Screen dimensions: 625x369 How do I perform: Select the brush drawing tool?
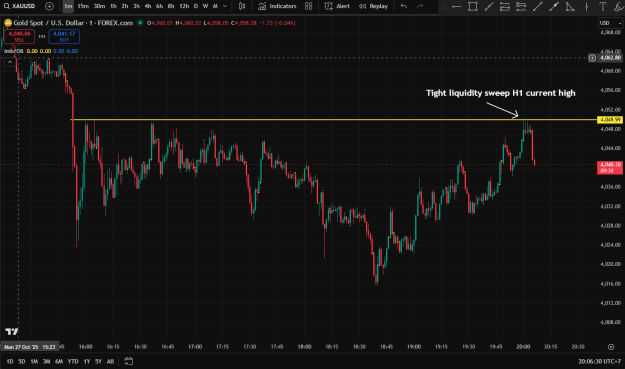coord(619,6)
